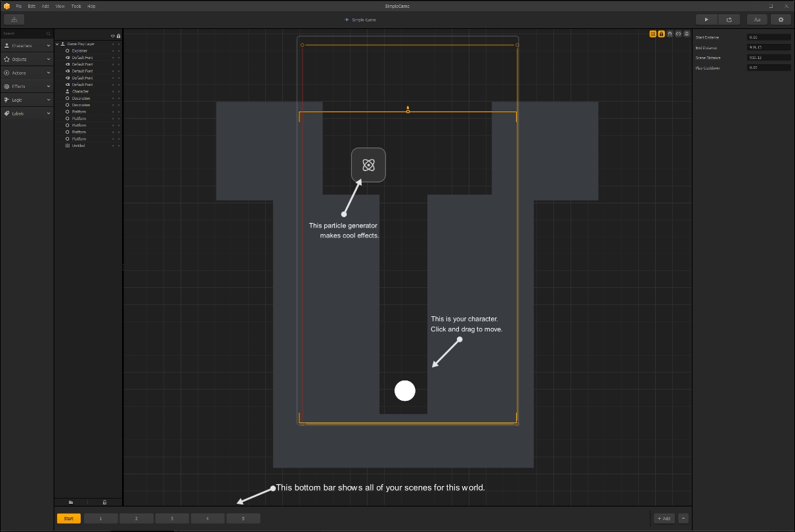Open the Characters category in the left sidebar
Image resolution: width=795 pixels, height=532 pixels.
[26, 45]
